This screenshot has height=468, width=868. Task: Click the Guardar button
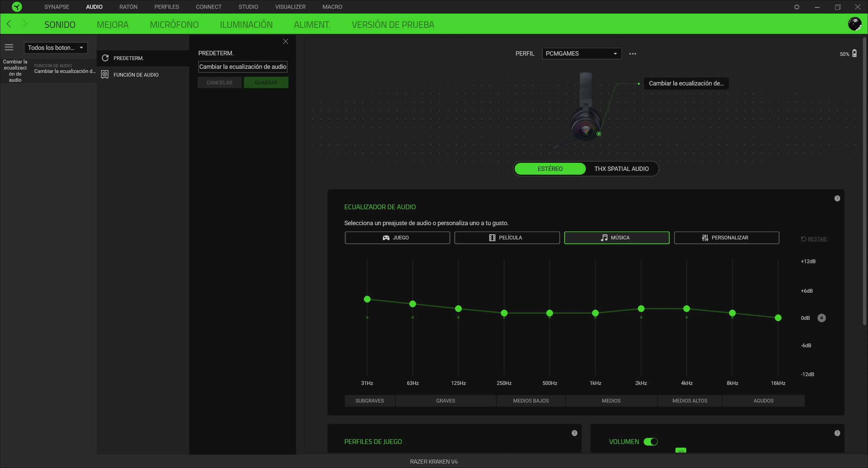[266, 82]
